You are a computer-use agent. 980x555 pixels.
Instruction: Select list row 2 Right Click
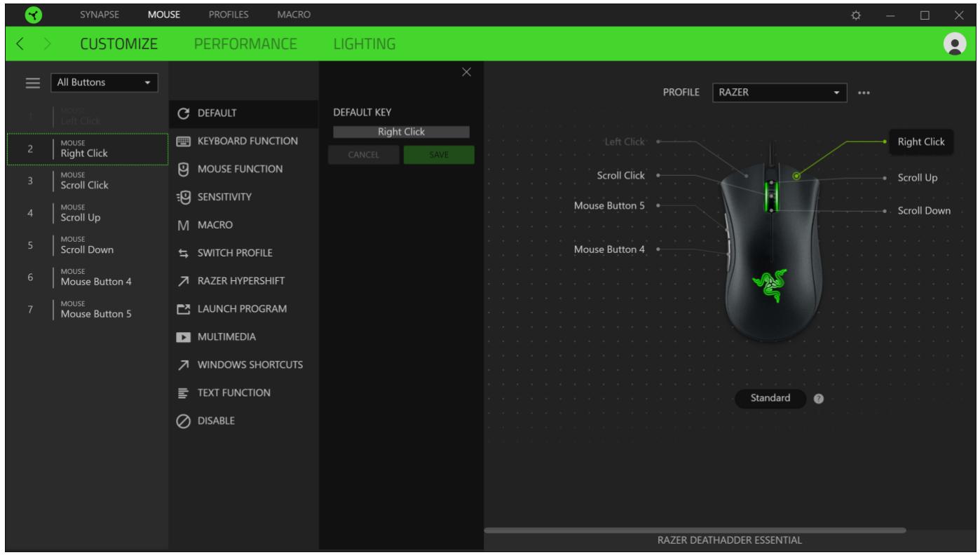tap(88, 149)
